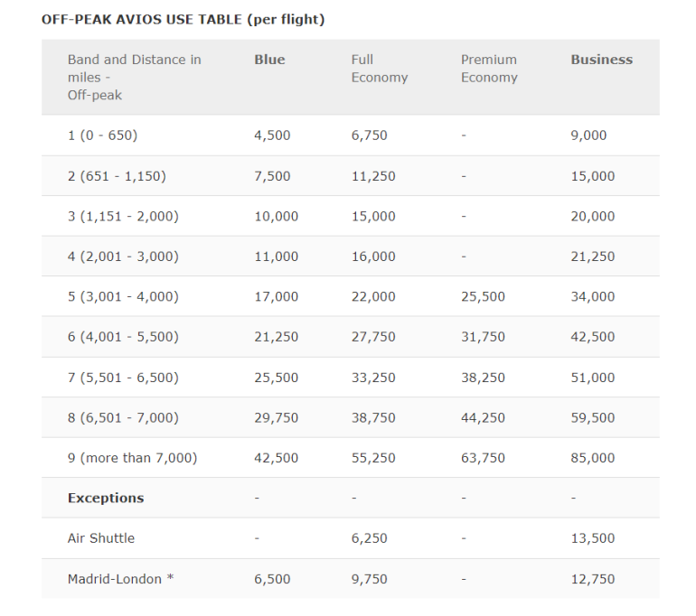Click the 16,000 Full Economy value
This screenshot has width=696, height=616.
click(x=373, y=257)
